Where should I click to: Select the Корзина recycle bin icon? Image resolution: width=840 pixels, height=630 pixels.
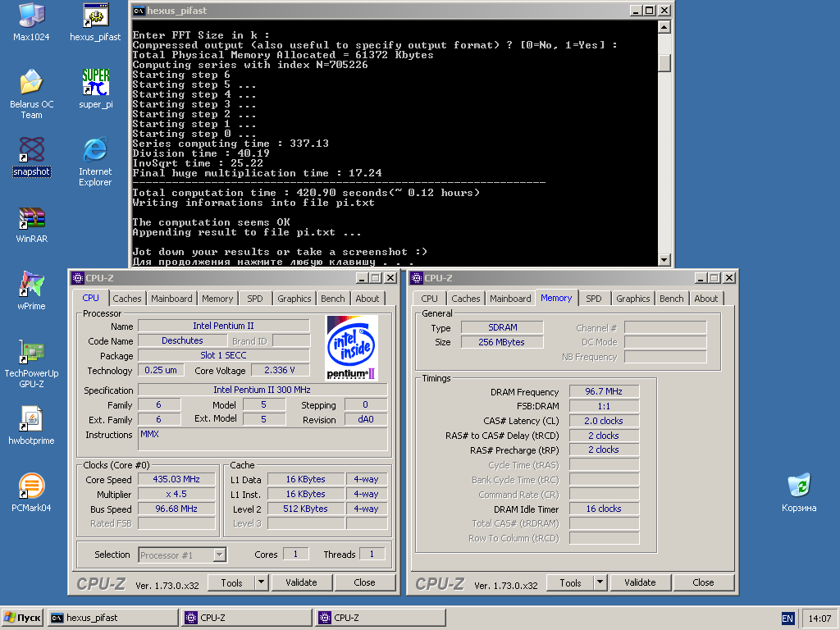799,493
